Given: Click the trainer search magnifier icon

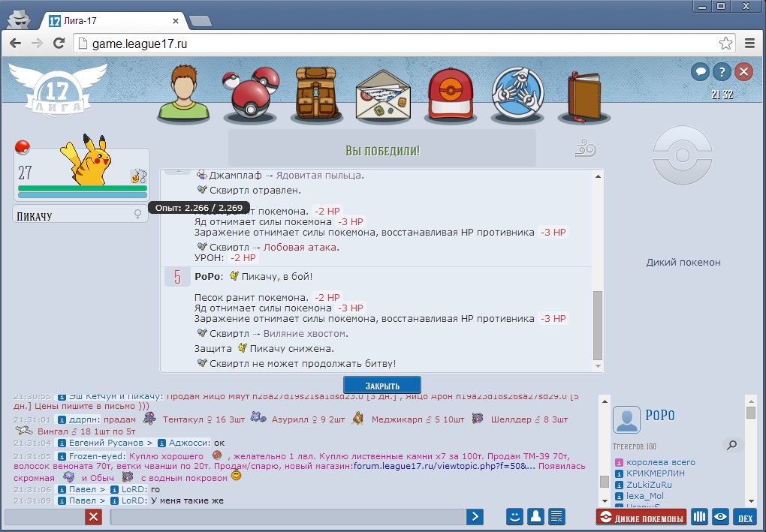Looking at the screenshot, I should [x=731, y=445].
